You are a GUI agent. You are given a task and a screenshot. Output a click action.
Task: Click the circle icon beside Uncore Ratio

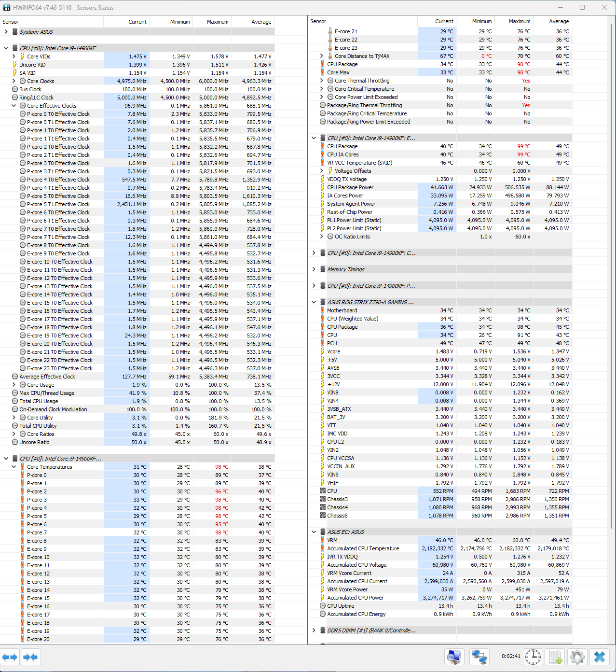(14, 442)
